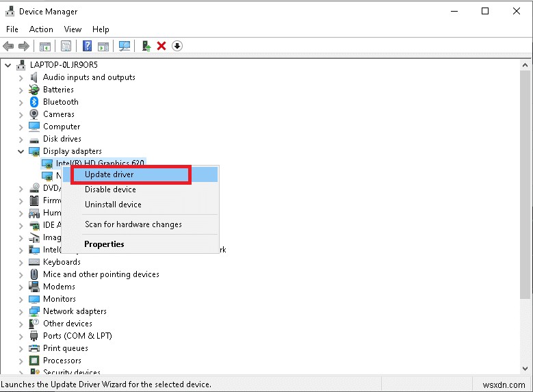Click the Bluetooth category icon

(x=34, y=102)
